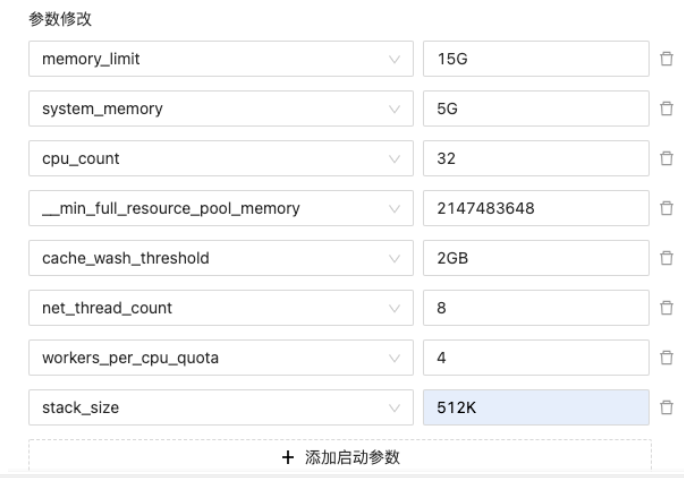Delete the memory_limit parameter row
Screen dimensions: 684x478
click(x=666, y=60)
